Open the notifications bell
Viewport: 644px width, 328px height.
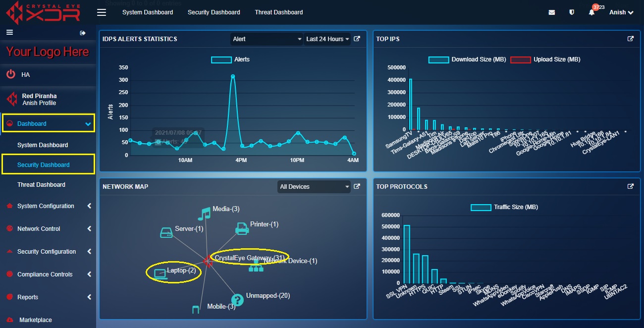[x=591, y=13]
